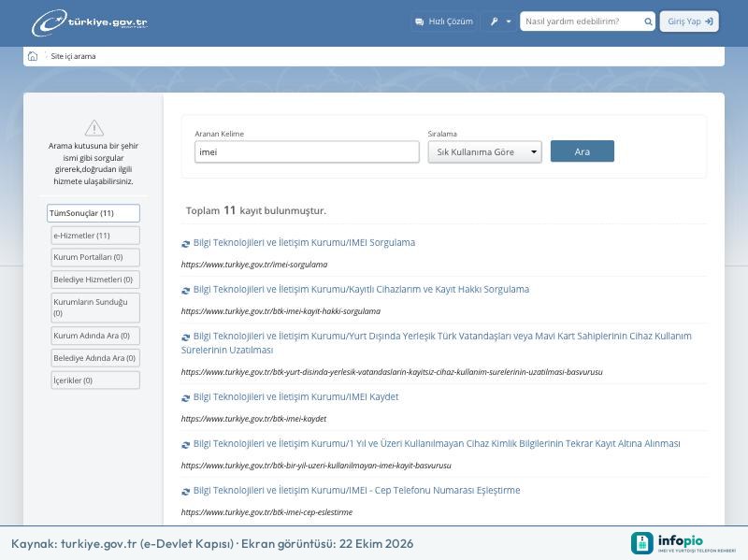
Task: Click the service icon beside 1 Yıl ve Üzeri result
Action: point(185,445)
